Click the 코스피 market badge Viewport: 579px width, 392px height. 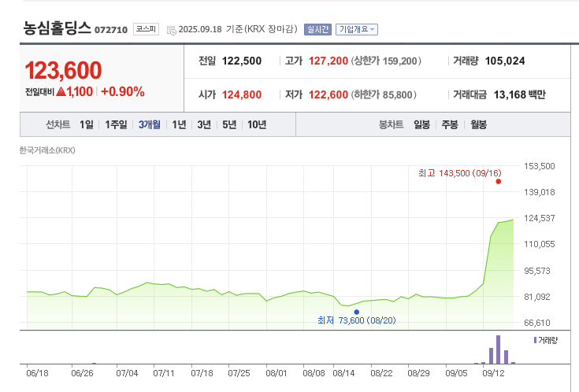pos(146,29)
